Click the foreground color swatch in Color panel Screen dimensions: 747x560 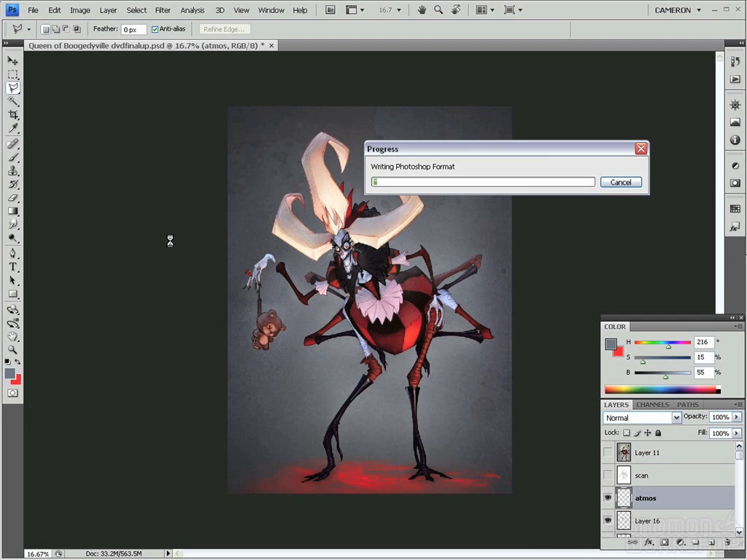pos(611,344)
